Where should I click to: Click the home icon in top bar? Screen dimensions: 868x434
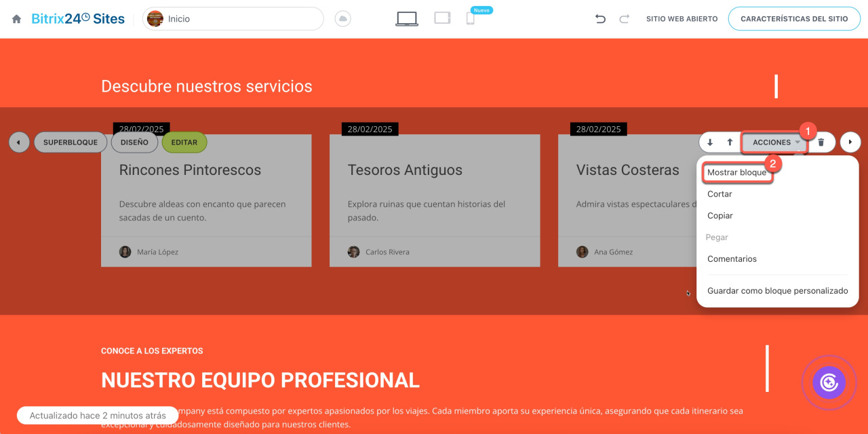coord(16,19)
